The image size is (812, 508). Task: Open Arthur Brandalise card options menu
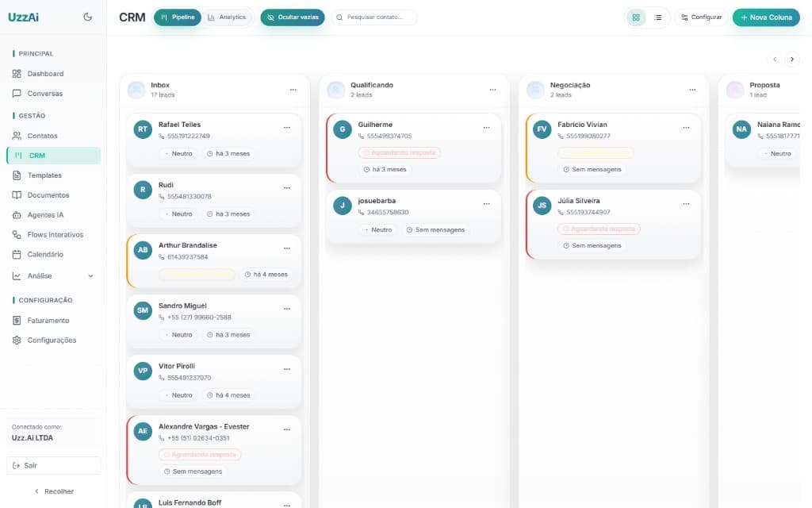287,248
